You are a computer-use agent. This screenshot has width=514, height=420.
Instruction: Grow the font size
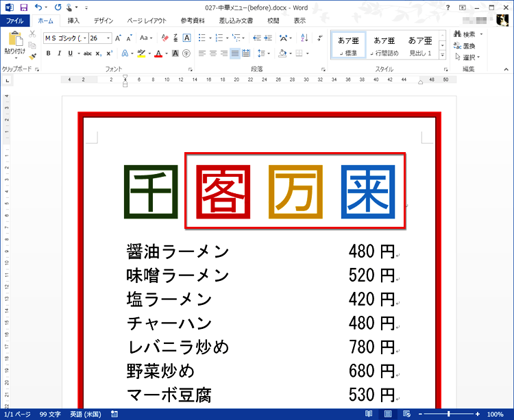coord(118,38)
